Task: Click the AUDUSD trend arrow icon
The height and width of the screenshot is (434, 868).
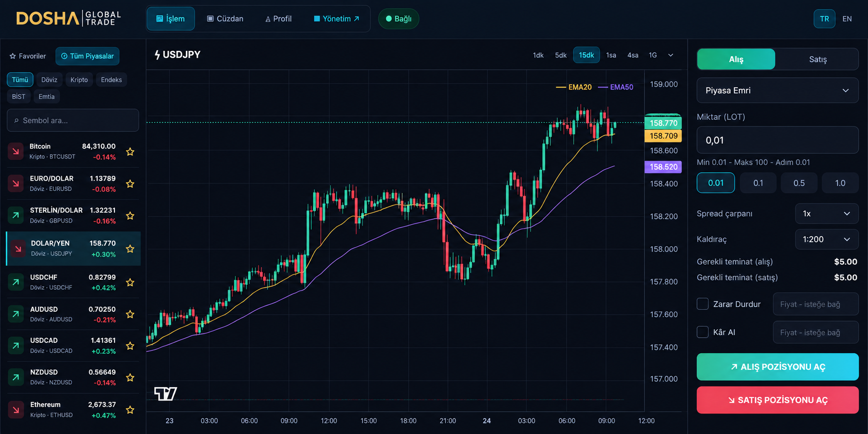Action: (x=16, y=314)
